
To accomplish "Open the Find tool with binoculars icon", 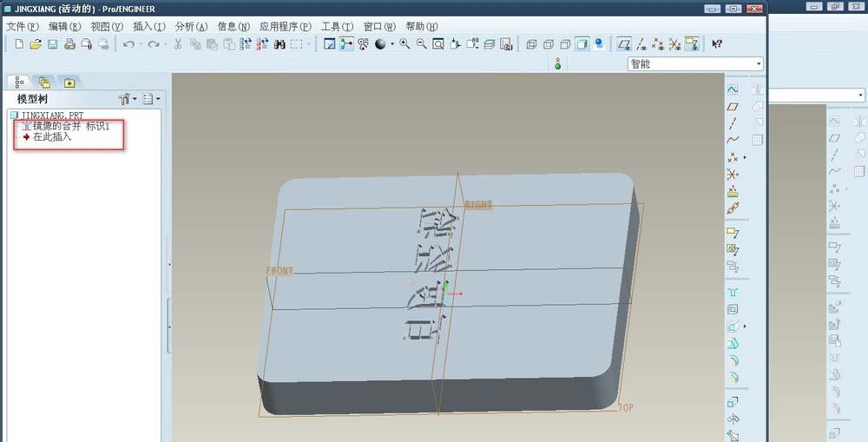I will point(279,44).
